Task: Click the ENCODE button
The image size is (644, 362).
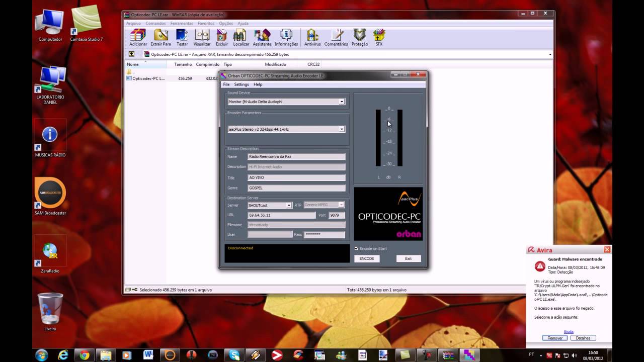Action: tap(367, 258)
